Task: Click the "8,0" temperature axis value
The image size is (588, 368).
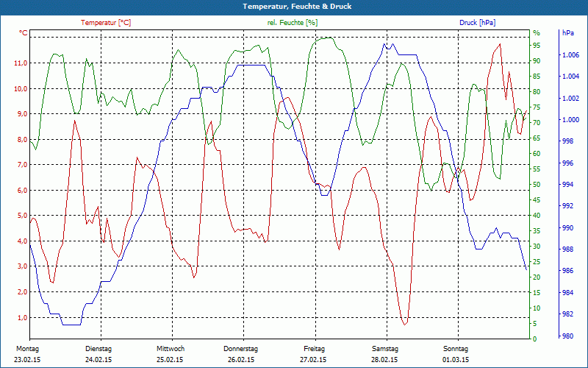Action: click(x=22, y=139)
